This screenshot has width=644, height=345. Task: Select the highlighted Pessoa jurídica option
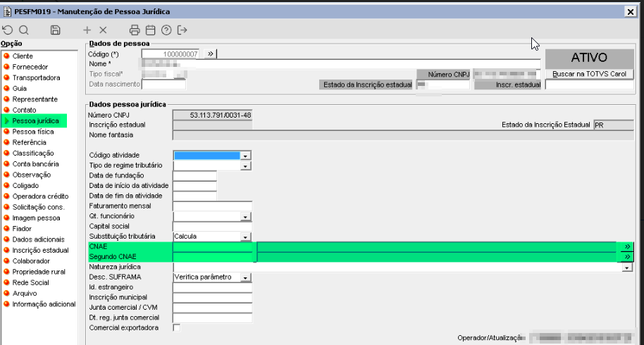35,121
